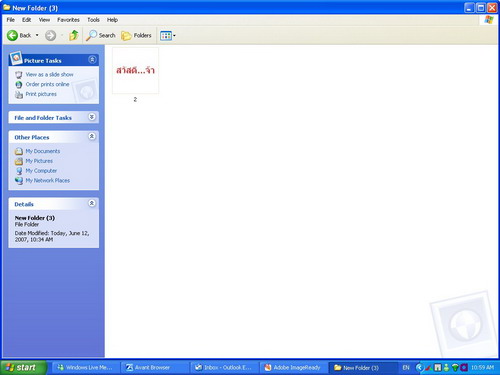This screenshot has width=500, height=375.
Task: Click the My Pictures folder icon
Action: pos(19,161)
